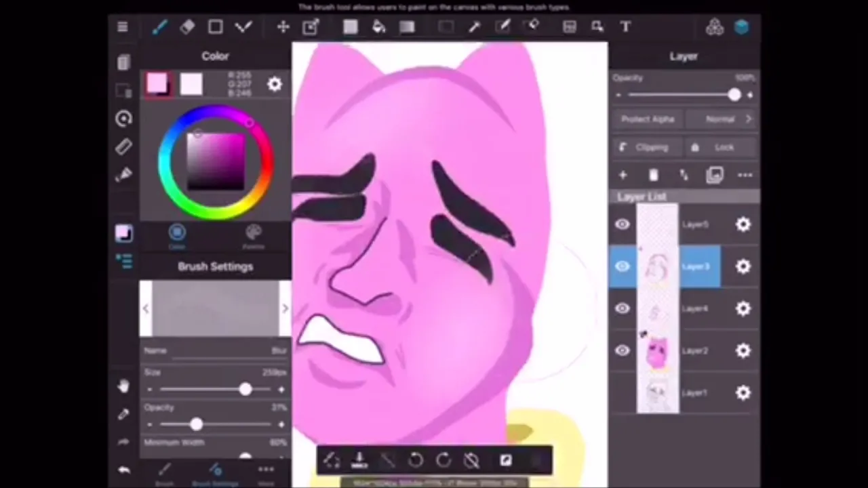Click the brush Size slider handle
868x488 pixels.
[245, 389]
